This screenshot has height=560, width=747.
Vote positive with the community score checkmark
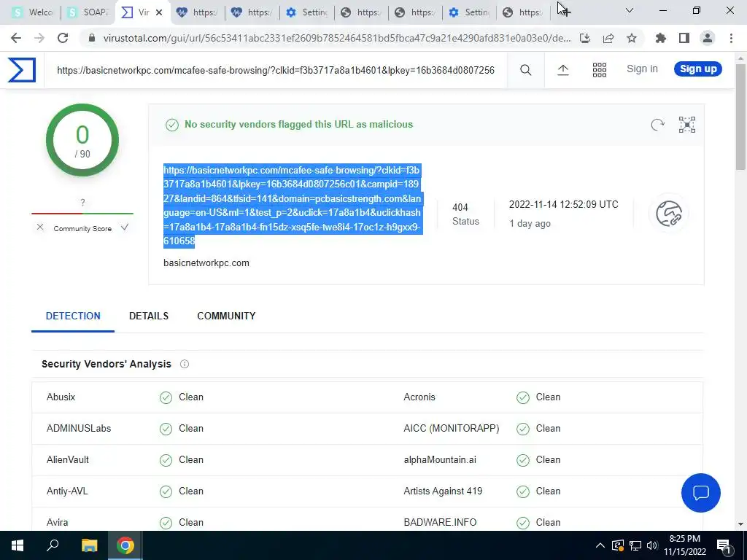(125, 227)
